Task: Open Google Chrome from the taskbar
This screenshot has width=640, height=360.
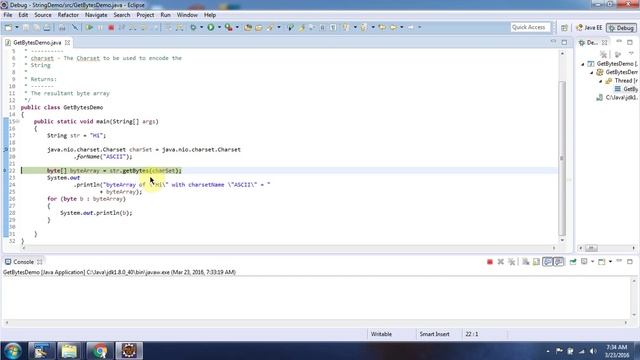Action: [99, 351]
